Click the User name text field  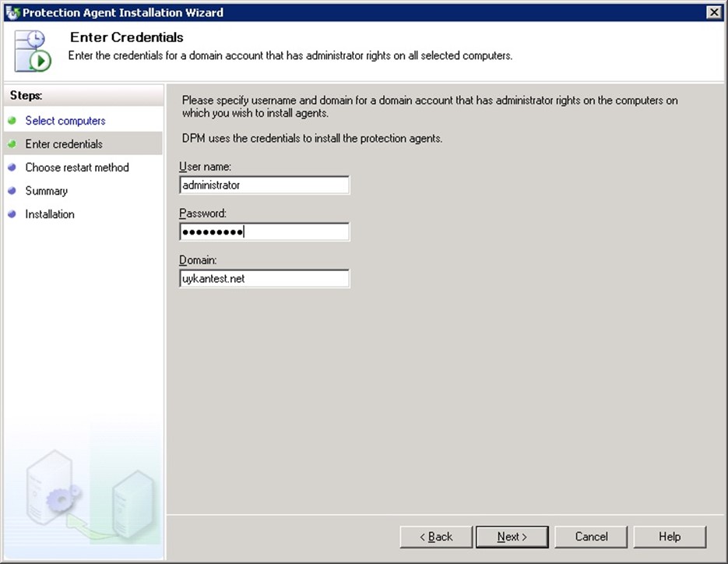(264, 185)
